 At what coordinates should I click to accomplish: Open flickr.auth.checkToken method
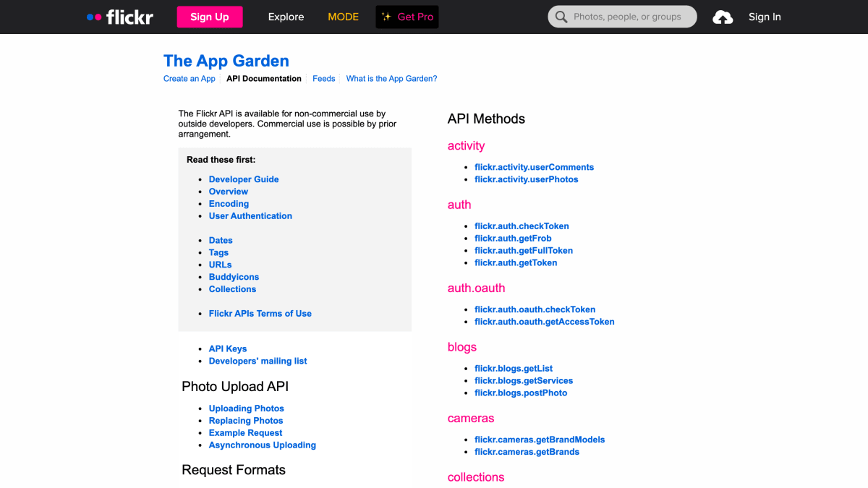point(522,226)
